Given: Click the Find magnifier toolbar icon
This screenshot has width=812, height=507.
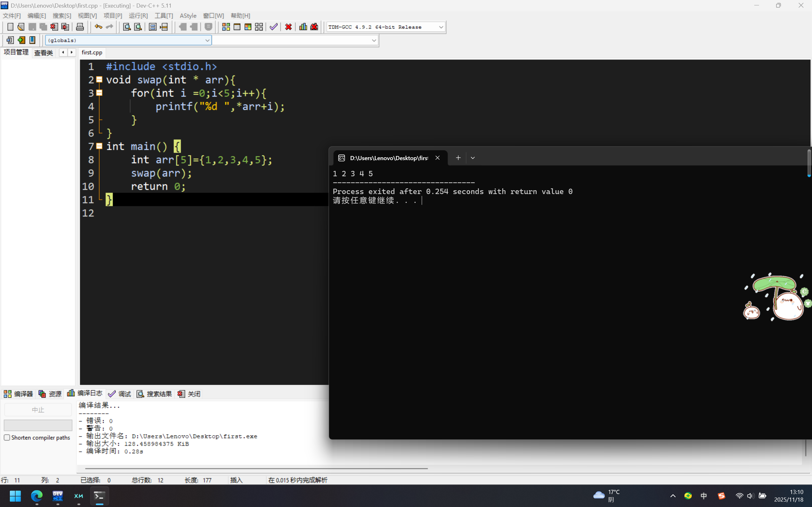Looking at the screenshot, I should point(127,27).
